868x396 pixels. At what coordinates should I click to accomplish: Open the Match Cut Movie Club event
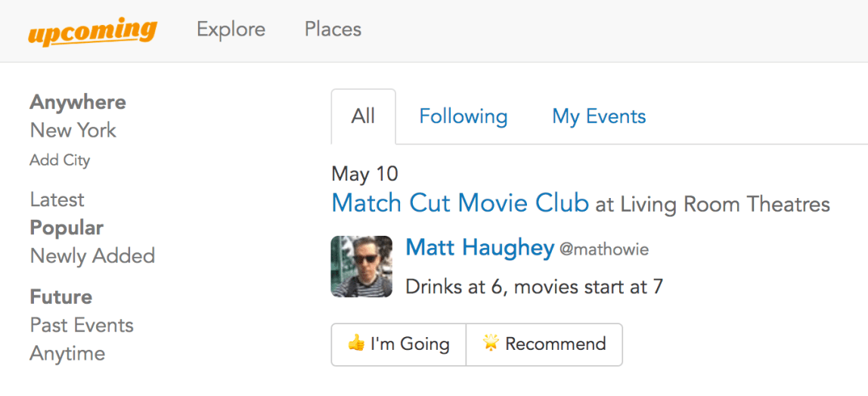pos(460,203)
